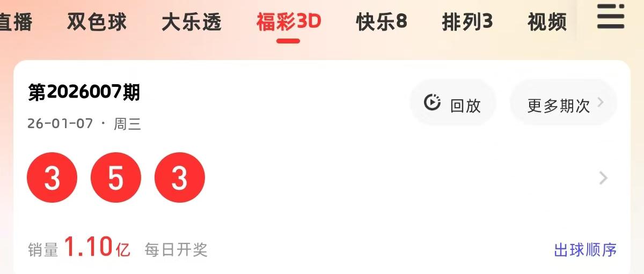Open the hamburger menu icon
This screenshot has height=274, width=644.
[611, 16]
